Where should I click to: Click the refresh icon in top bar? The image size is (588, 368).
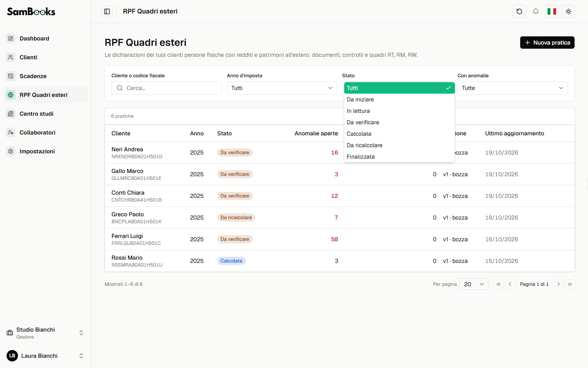click(519, 11)
